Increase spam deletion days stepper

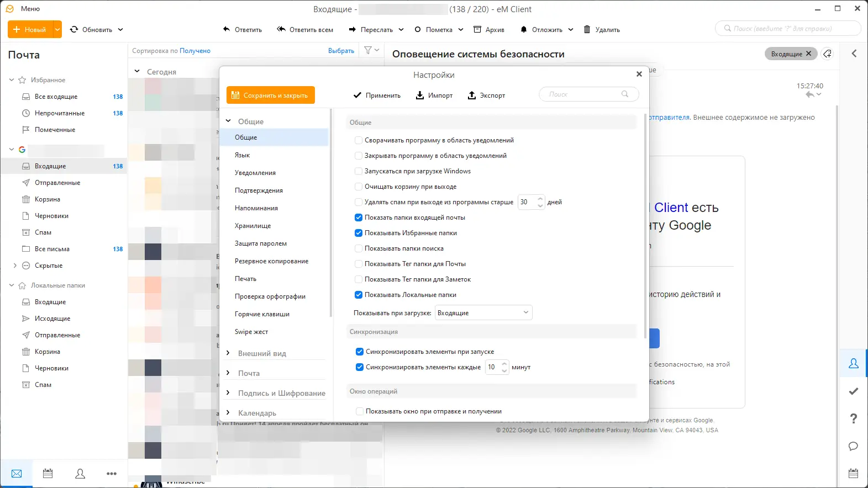pos(540,199)
